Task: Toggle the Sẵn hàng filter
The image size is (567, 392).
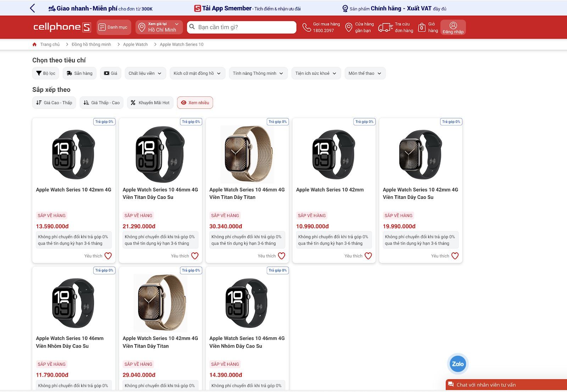Action: coord(79,73)
